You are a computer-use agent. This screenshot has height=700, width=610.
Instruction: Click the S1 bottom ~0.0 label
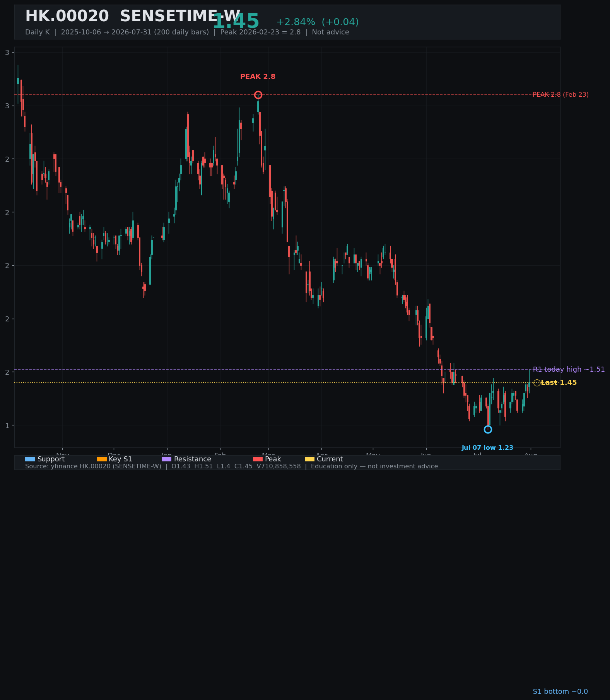[560, 691]
